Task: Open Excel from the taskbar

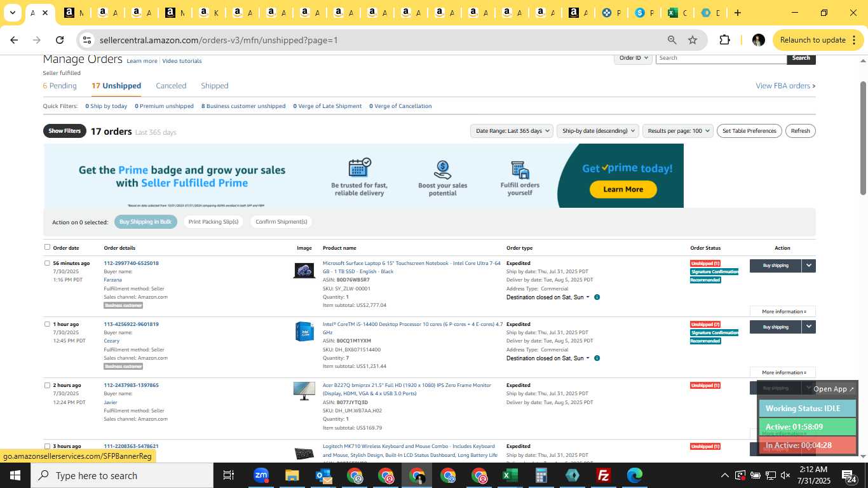Action: click(x=510, y=475)
